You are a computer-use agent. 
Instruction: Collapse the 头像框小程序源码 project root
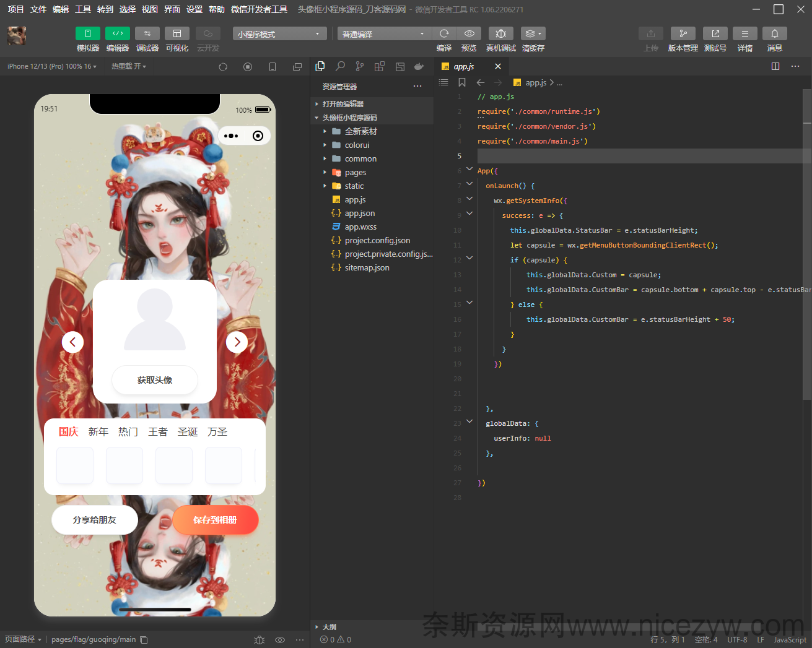372,118
